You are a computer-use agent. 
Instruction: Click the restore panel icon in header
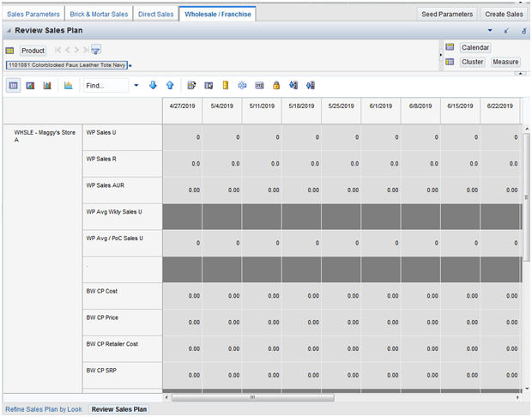[x=506, y=31]
